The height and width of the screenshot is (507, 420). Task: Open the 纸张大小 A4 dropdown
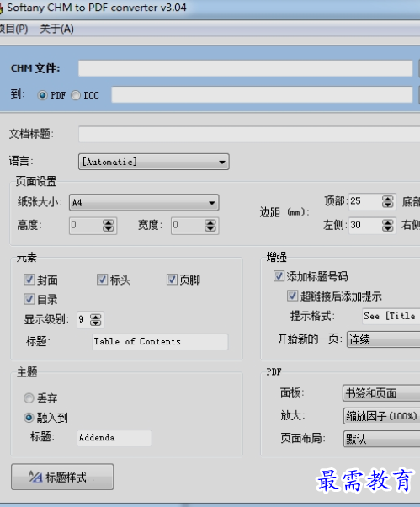coord(144,203)
